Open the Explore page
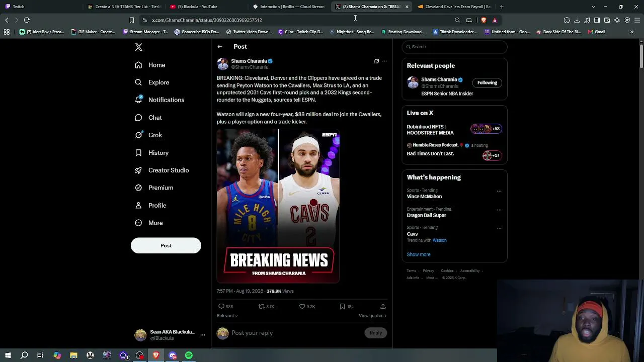Image resolution: width=644 pixels, height=362 pixels. [152, 82]
